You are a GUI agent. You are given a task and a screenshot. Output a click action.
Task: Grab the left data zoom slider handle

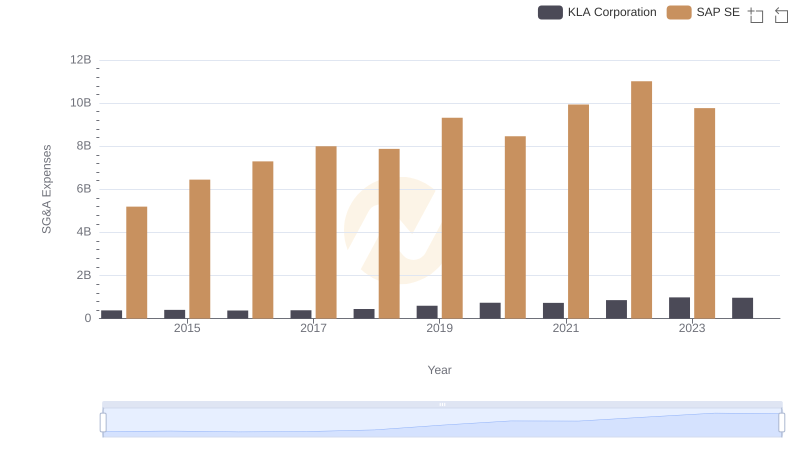(103, 423)
